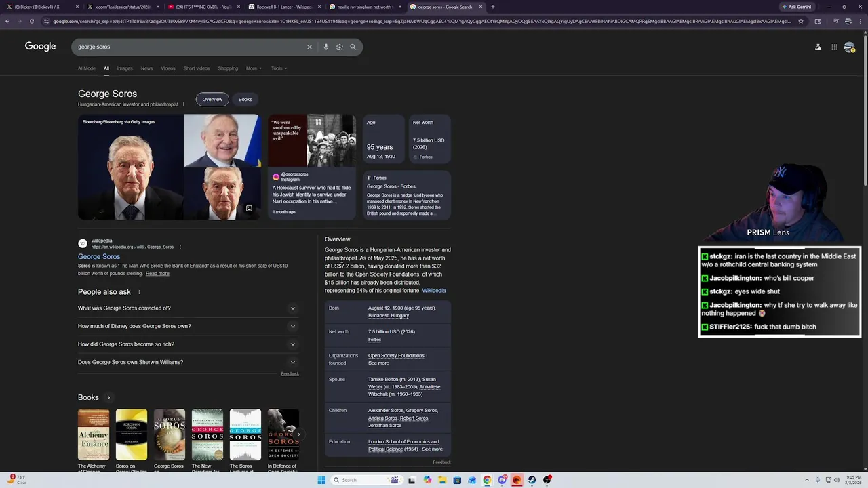Expand 'Does George Soros own Sherwin Williams?'
The width and height of the screenshot is (868, 488).
[x=188, y=362]
